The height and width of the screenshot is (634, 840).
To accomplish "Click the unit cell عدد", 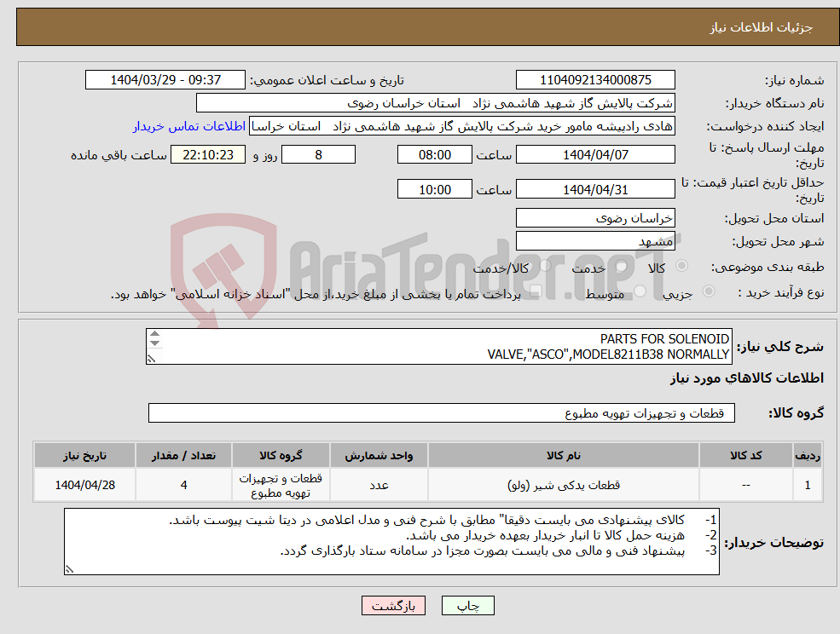I will pos(379,485).
